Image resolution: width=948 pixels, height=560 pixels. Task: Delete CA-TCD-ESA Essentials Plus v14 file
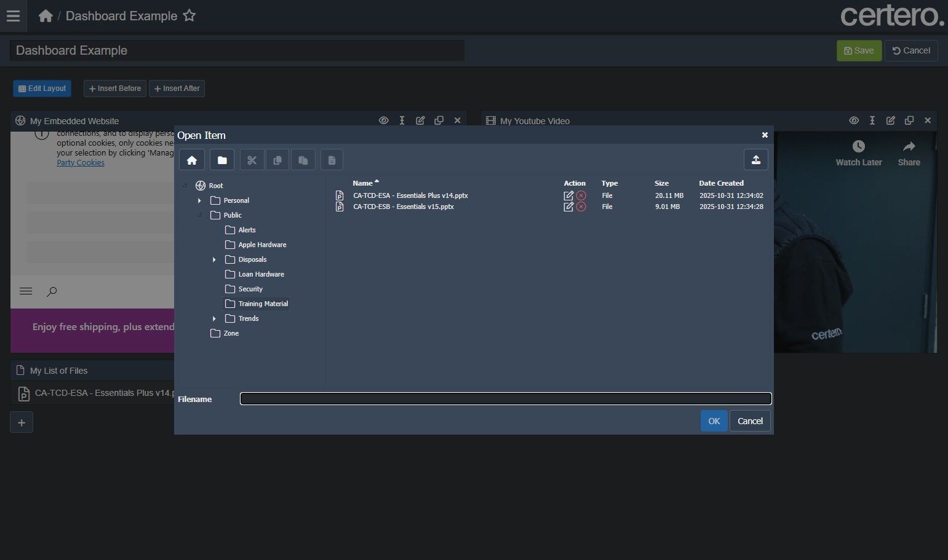click(x=581, y=195)
